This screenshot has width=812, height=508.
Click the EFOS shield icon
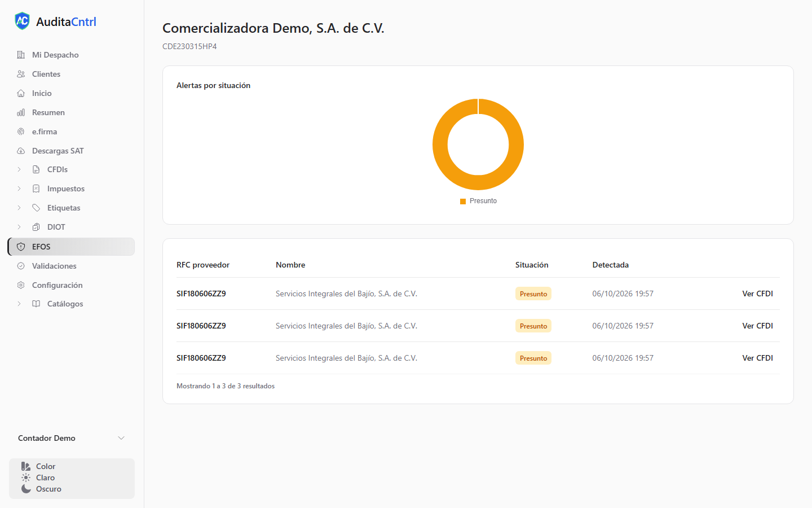pyautogui.click(x=21, y=247)
